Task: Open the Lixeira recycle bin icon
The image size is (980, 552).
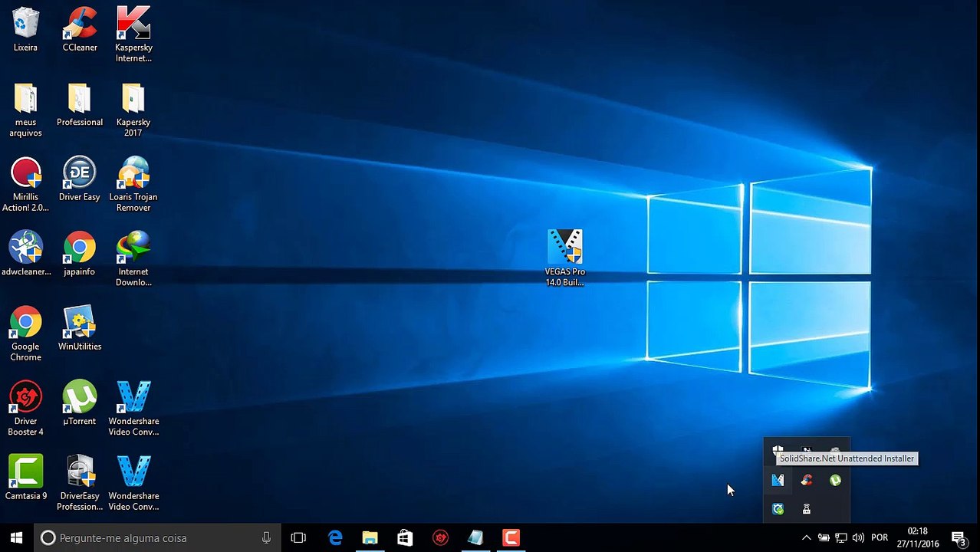Action: [25, 29]
